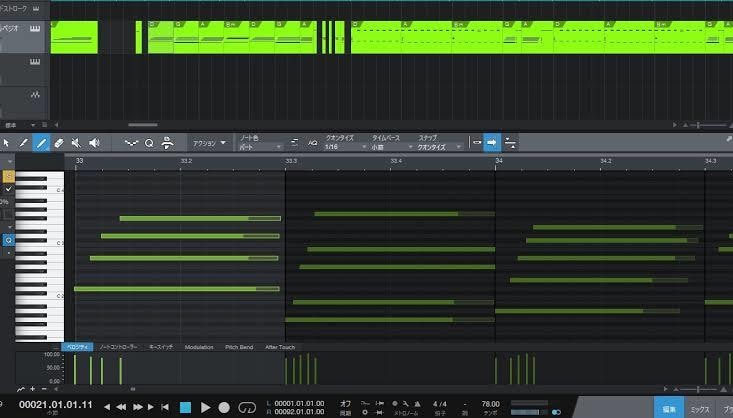Select the Mute tool
Screen dimensions: 733x418
[76, 143]
